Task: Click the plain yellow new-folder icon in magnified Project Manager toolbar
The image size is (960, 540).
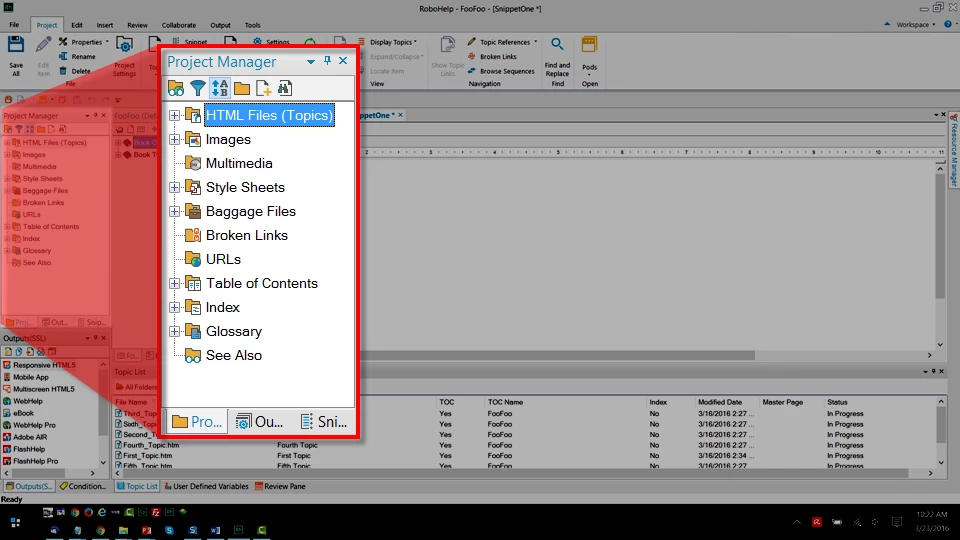Action: [x=242, y=88]
